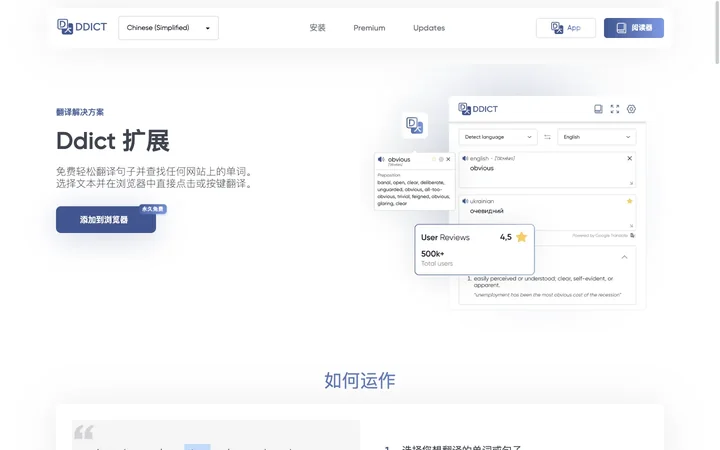Viewport: 720px width, 450px height.
Task: Click the page vertical scrollbar
Action: [x=717, y=32]
